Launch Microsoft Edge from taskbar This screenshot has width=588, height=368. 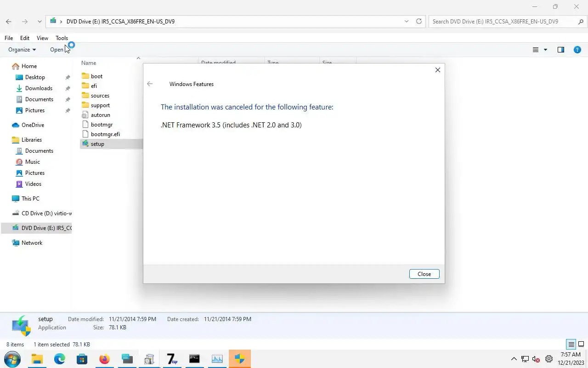coord(60,359)
